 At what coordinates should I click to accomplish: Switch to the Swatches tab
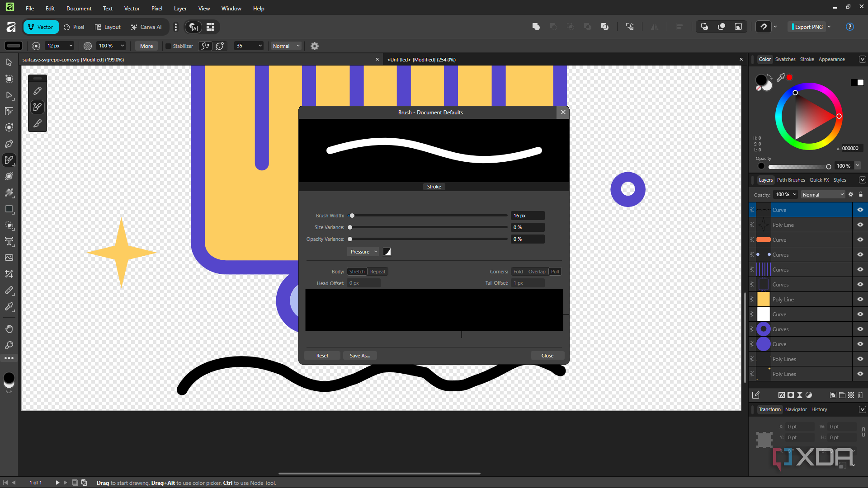(785, 59)
